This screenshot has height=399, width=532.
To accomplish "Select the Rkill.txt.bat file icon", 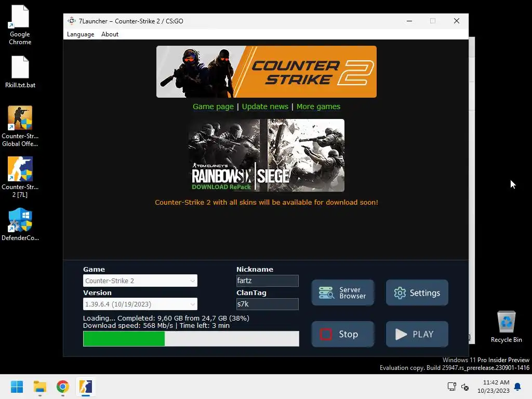I will coord(20,72).
